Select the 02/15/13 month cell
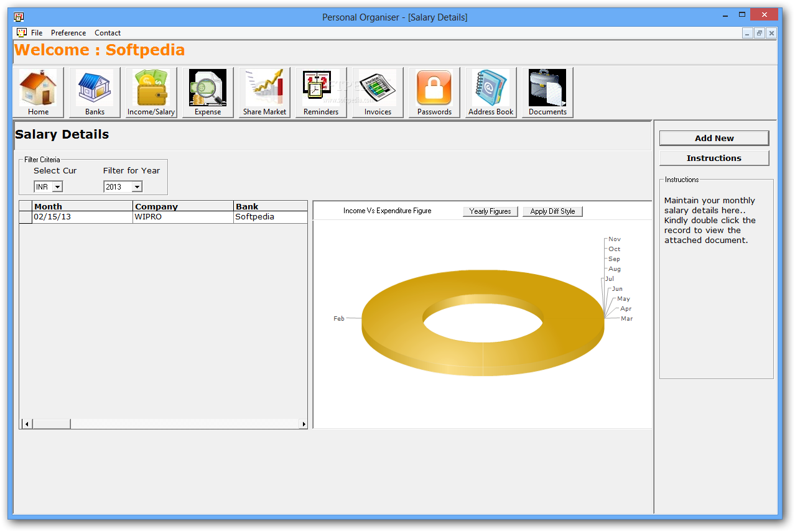The height and width of the screenshot is (532, 795). tap(82, 217)
